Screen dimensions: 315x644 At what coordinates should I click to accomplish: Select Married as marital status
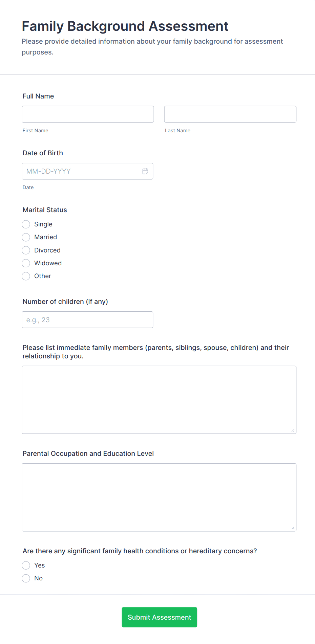point(26,237)
